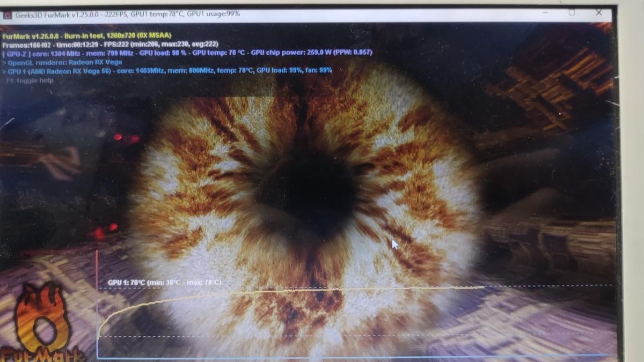Click the 'OpenGL renderer: Radeon RX Vega' line

[x=62, y=62]
